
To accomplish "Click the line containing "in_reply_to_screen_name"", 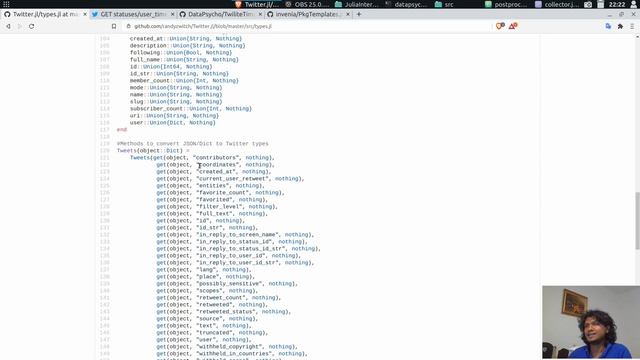I will point(235,235).
